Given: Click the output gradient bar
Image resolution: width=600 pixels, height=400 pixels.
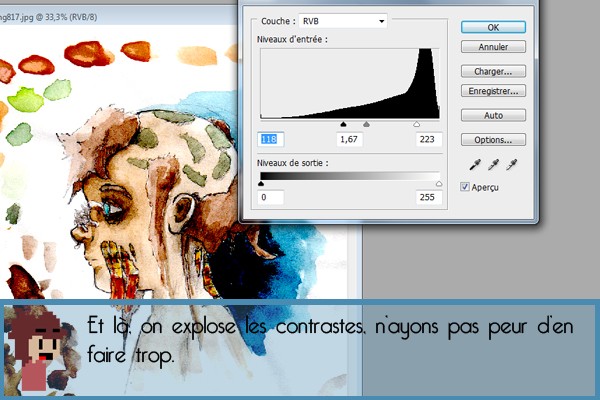Looking at the screenshot, I should [350, 176].
